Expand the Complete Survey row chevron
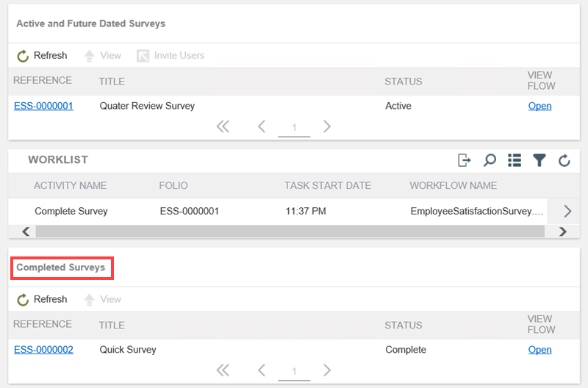 [x=567, y=212]
